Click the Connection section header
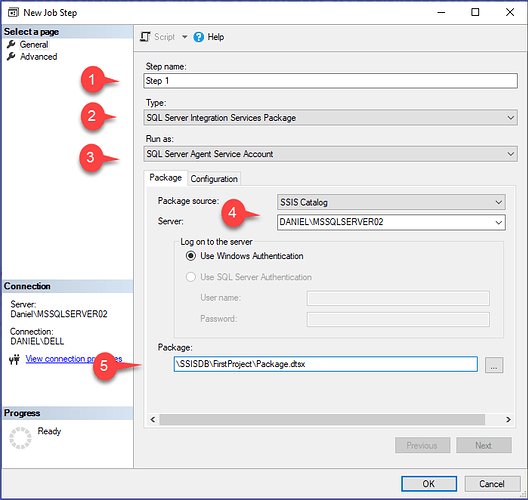 [67, 286]
